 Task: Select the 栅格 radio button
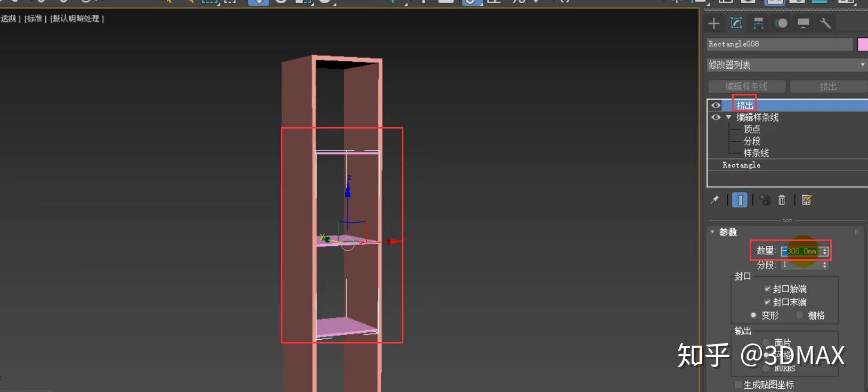point(799,315)
